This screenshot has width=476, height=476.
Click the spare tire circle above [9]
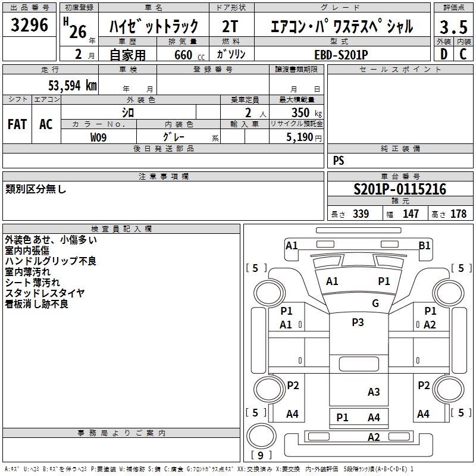[x=260, y=437]
